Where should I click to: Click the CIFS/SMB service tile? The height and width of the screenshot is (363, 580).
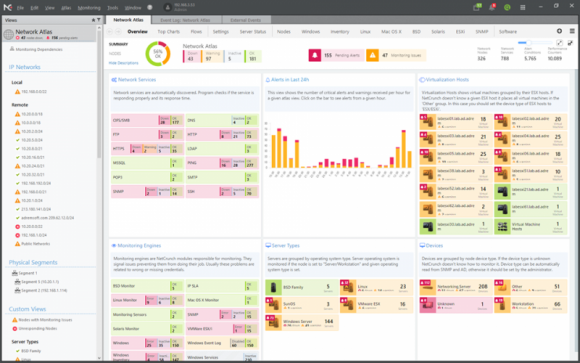[147, 120]
